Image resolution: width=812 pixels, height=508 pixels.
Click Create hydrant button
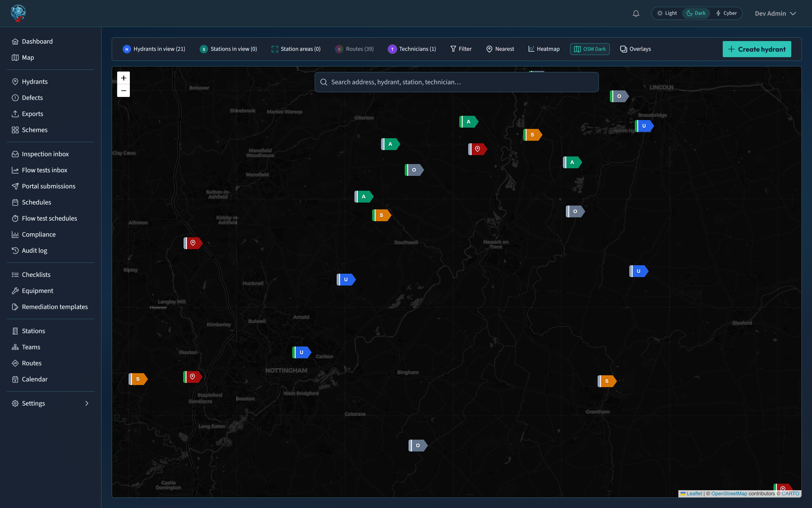757,49
